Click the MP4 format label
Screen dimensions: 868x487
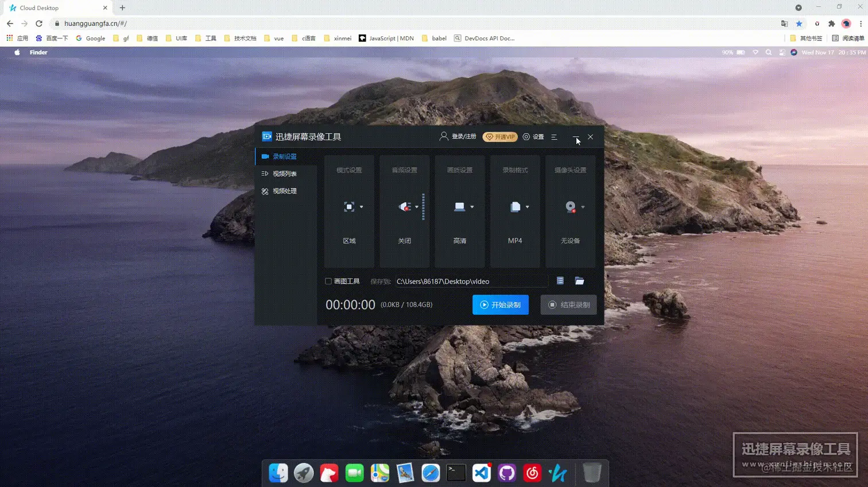tap(515, 241)
